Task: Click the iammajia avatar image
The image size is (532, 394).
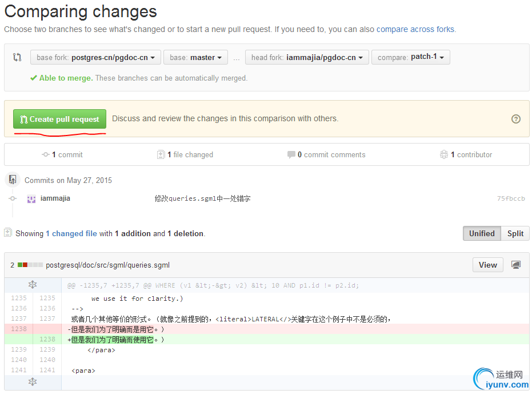Action: click(x=31, y=198)
